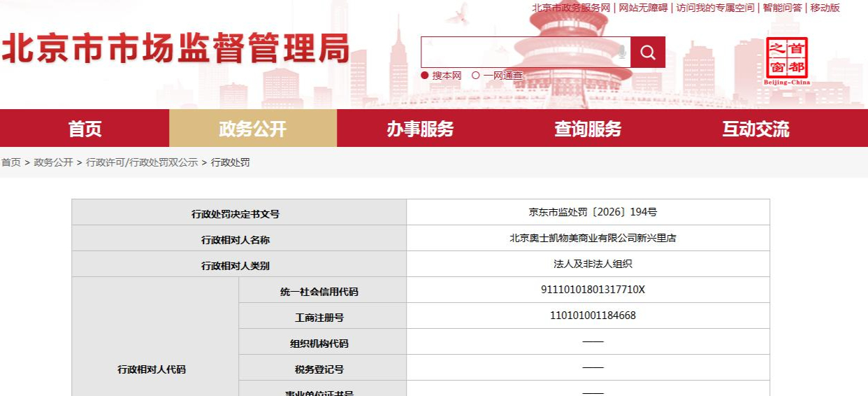Select the registration number 110101001184668

(x=593, y=316)
